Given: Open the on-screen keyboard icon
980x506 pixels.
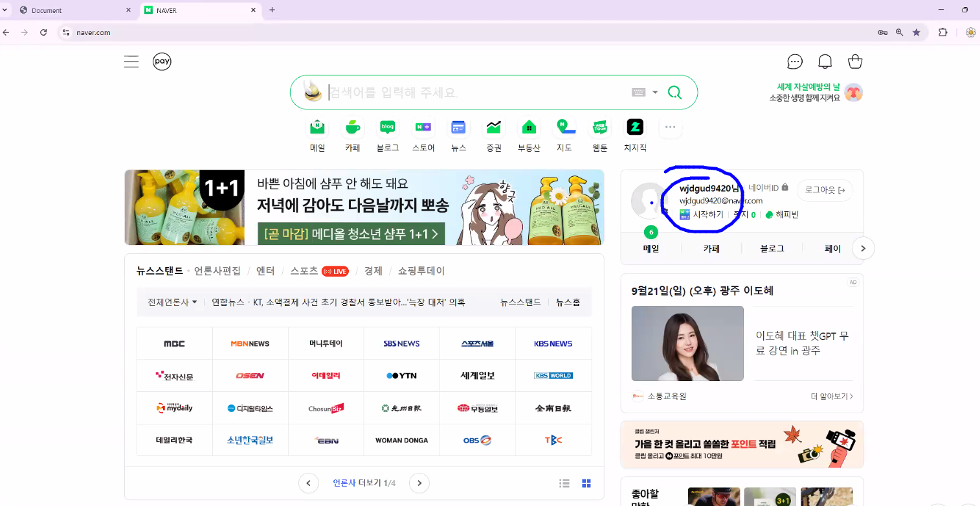Looking at the screenshot, I should click(x=638, y=92).
